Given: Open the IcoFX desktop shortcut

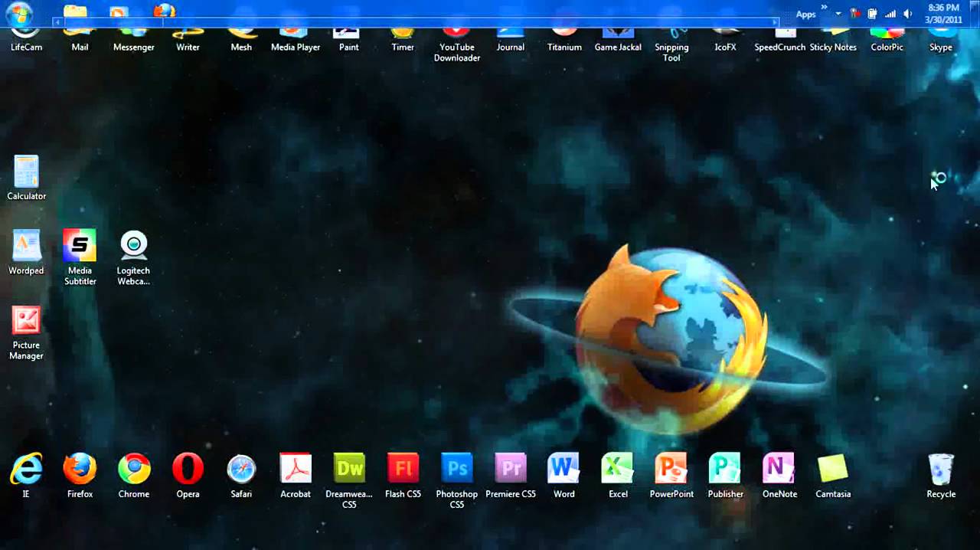Looking at the screenshot, I should (x=726, y=41).
